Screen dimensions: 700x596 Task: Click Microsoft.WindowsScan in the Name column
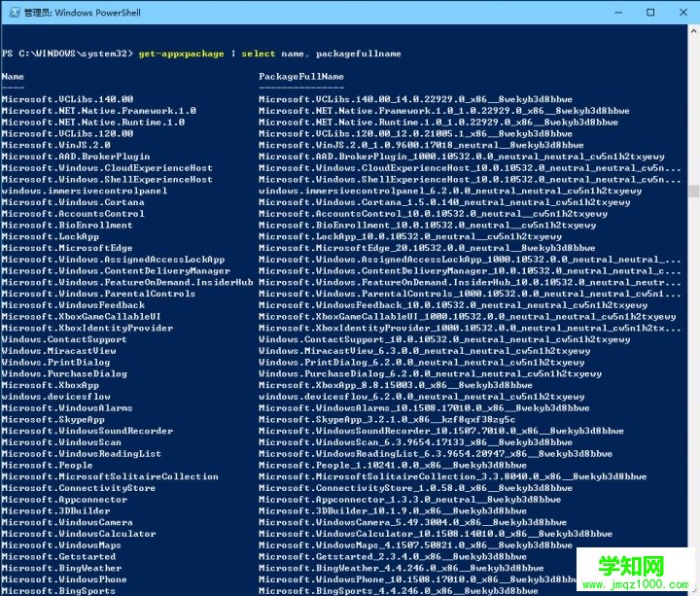[61, 442]
